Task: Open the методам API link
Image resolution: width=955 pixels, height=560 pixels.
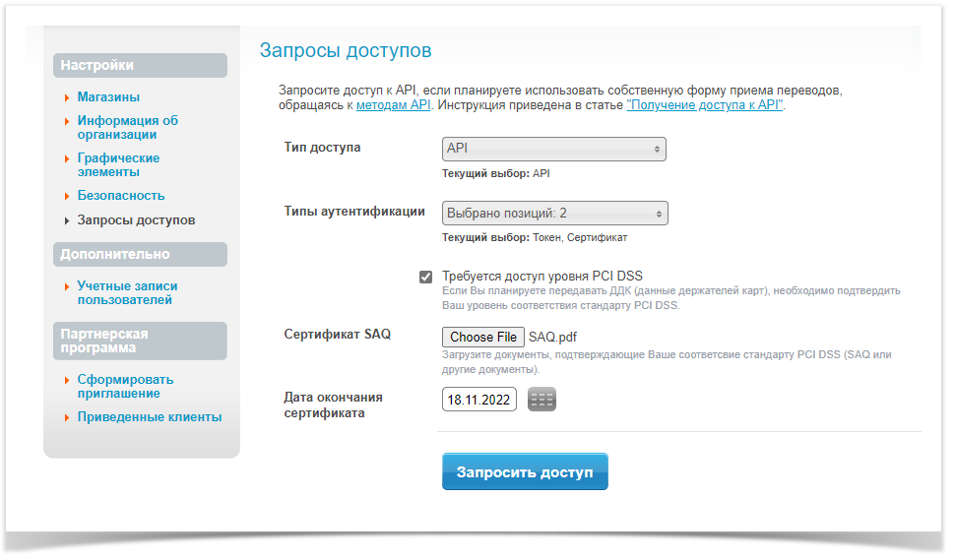Action: click(394, 104)
